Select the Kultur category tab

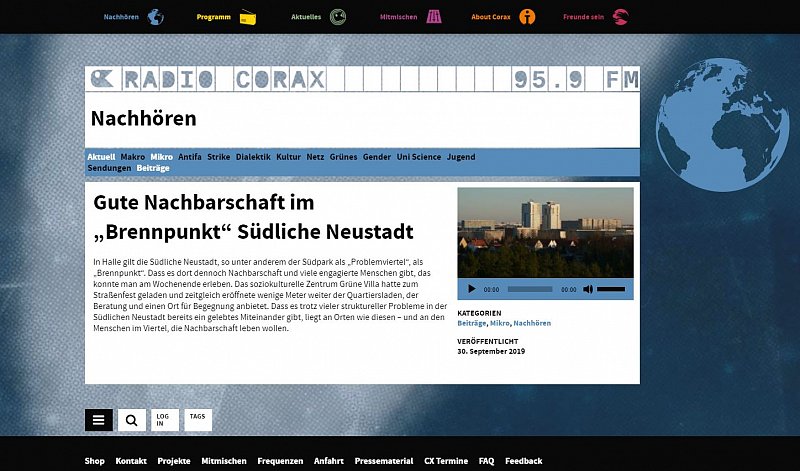[x=288, y=157]
